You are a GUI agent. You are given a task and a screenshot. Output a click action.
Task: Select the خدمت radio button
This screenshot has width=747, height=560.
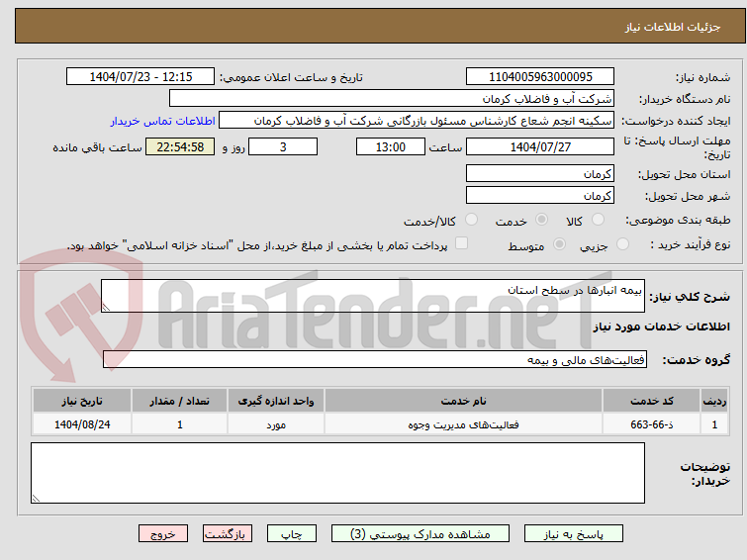(541, 220)
